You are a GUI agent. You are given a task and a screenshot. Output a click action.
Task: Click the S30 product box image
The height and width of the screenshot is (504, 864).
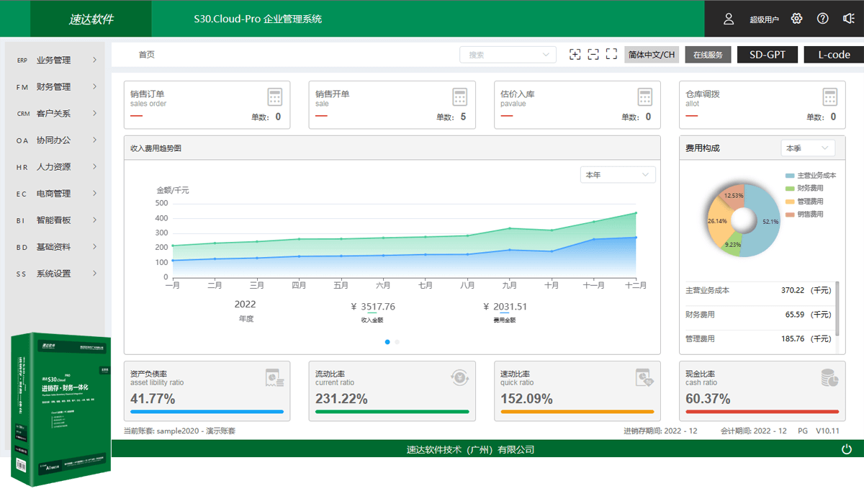tap(60, 410)
